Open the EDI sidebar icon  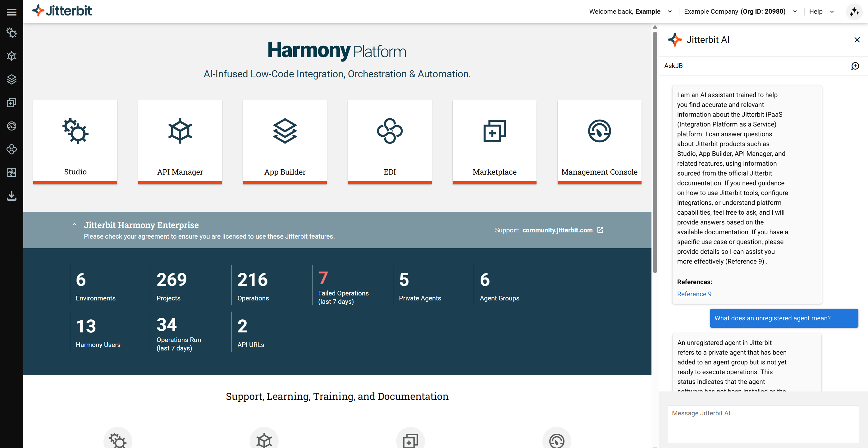pyautogui.click(x=11, y=149)
